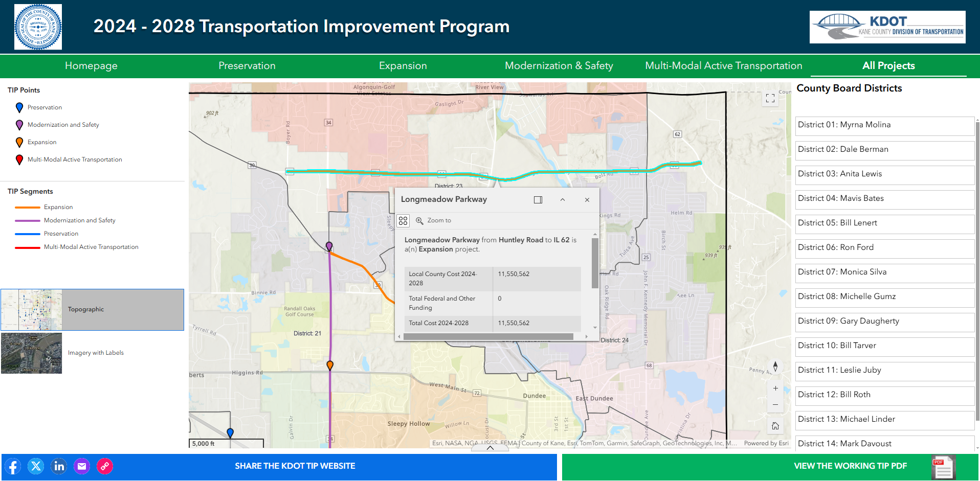Zoom out on the map
Viewport: 980px width, 481px height.
pos(775,405)
